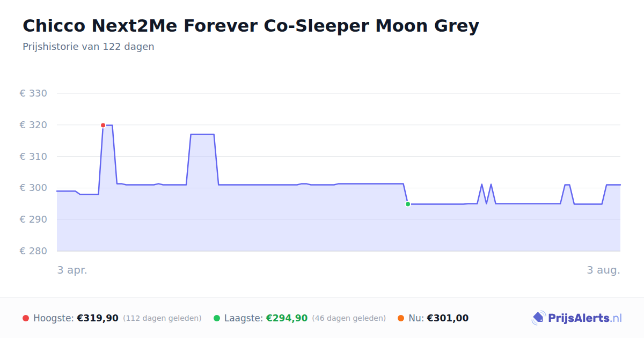Image resolution: width=644 pixels, height=338 pixels.
Task: Click the chart title Chicco Next2Me Forever
Action: tap(251, 25)
